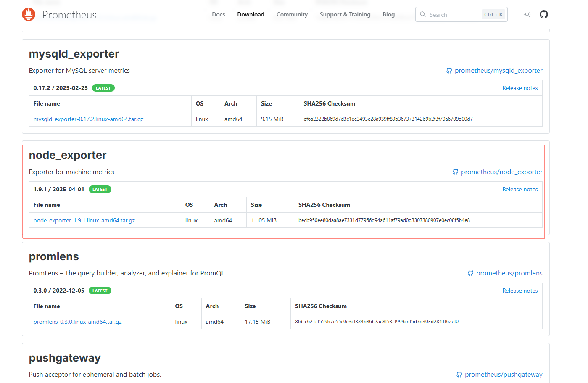Click GitHub icon beside prometheus/promlens
Viewport: 588px width, 383px height.
(471, 273)
